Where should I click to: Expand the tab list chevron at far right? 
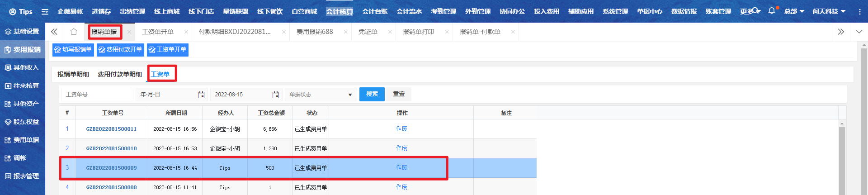click(x=859, y=32)
